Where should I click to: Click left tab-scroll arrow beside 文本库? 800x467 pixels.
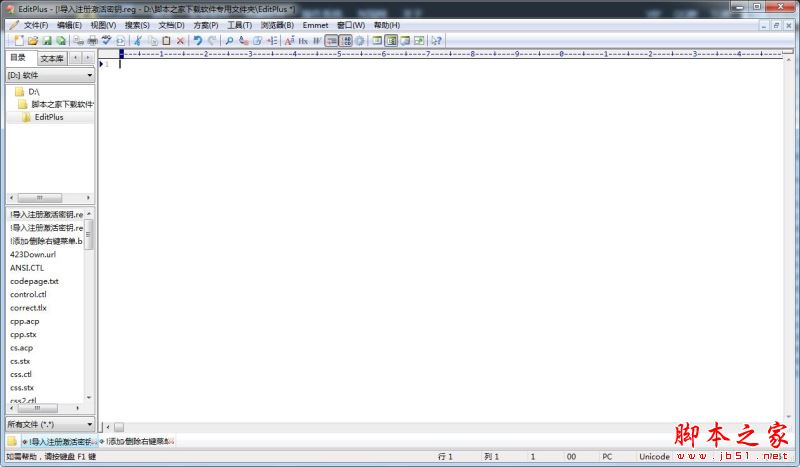pyautogui.click(x=75, y=58)
